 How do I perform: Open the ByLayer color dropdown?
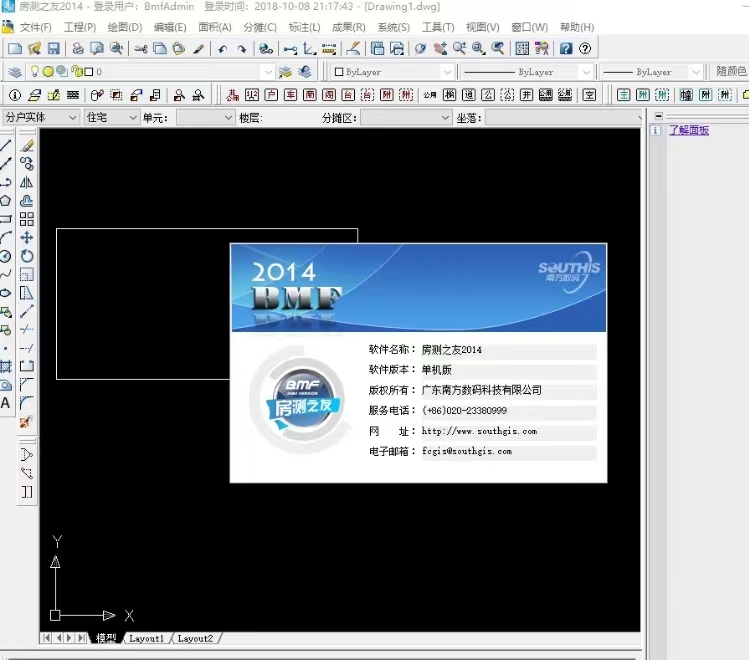click(x=447, y=72)
